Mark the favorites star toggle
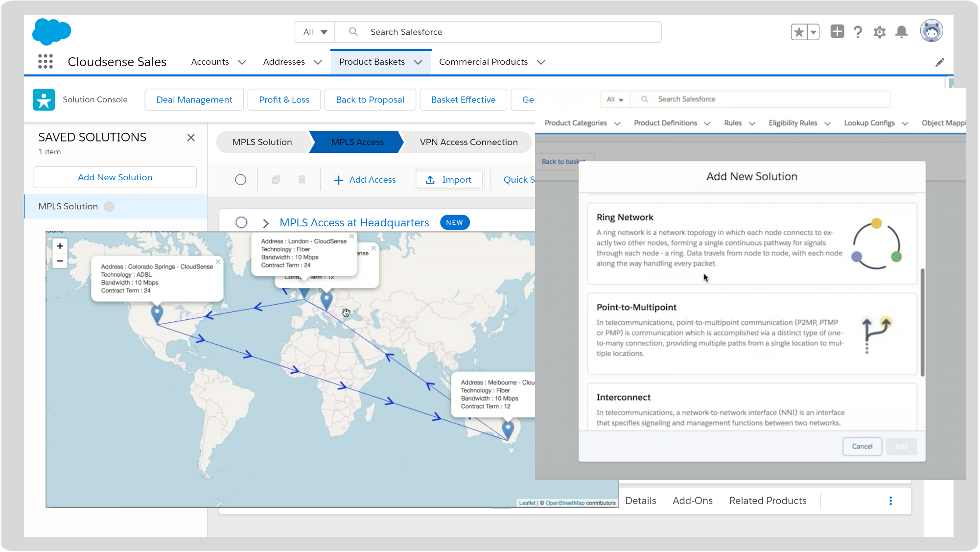Image resolution: width=980 pixels, height=552 pixels. click(798, 31)
